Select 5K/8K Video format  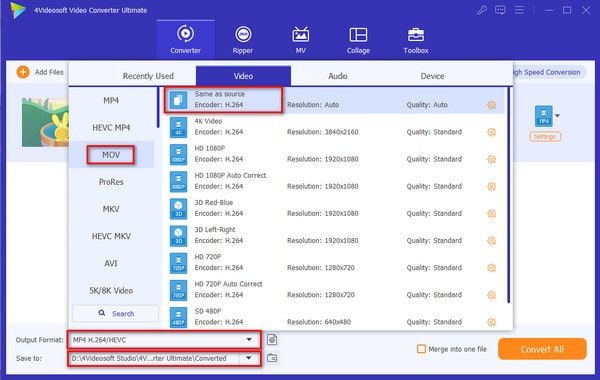click(111, 290)
